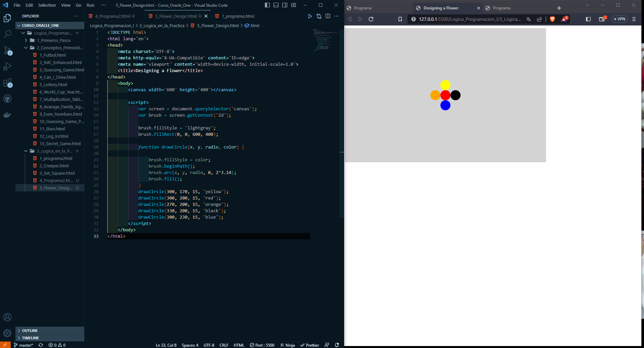The image size is (644, 348).
Task: Toggle the bottom Panel in VS Code
Action: [276, 5]
